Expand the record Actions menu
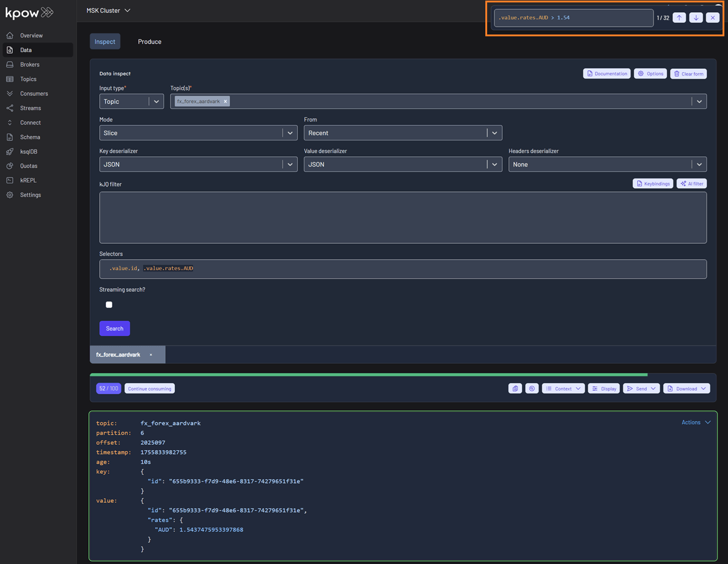 696,422
